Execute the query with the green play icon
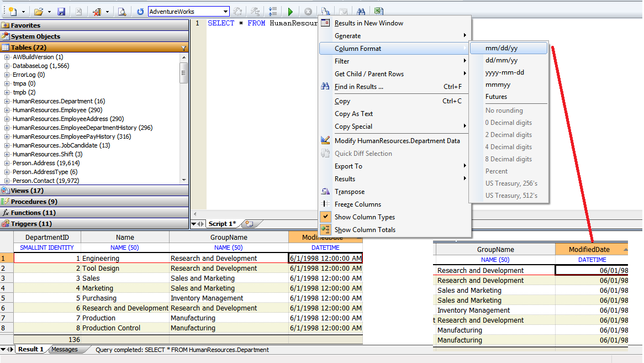This screenshot has width=644, height=363. 290,10
